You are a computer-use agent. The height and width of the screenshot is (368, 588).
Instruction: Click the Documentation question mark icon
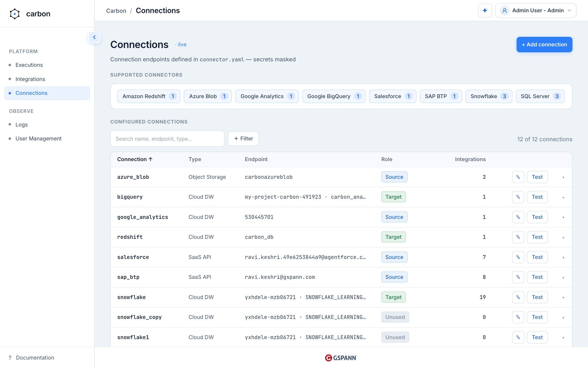click(x=10, y=358)
